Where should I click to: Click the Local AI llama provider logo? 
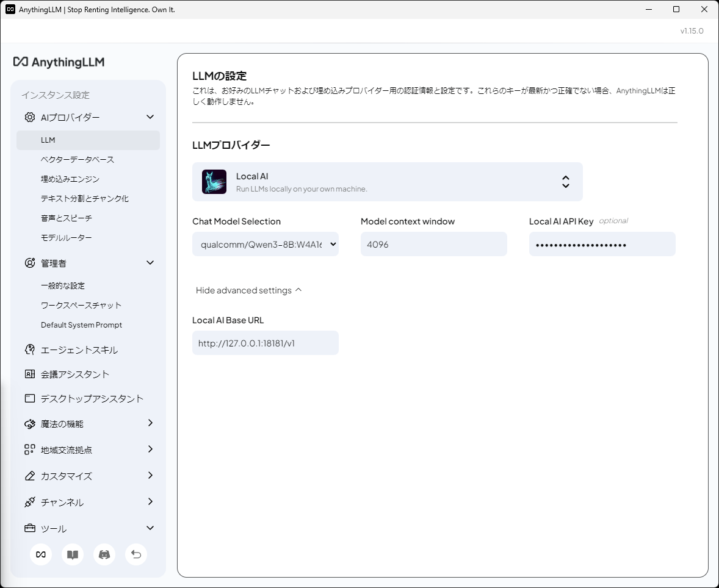[x=214, y=182]
